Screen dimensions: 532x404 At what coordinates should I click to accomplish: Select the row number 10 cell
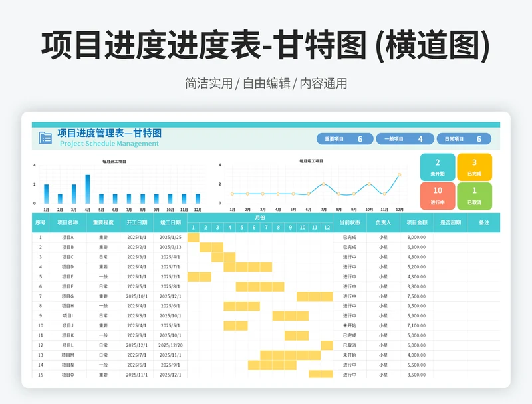40,326
